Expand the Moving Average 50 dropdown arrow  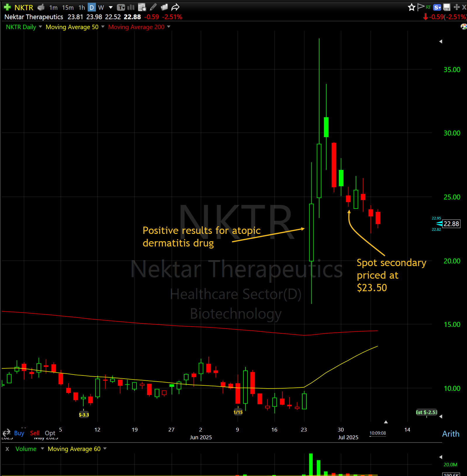pos(103,27)
